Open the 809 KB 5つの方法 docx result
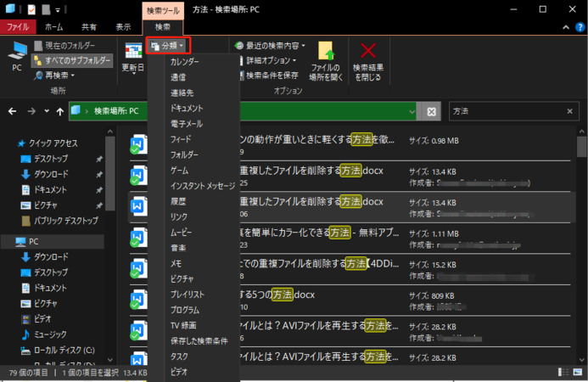Image resolution: width=588 pixels, height=382 pixels. pos(349,301)
